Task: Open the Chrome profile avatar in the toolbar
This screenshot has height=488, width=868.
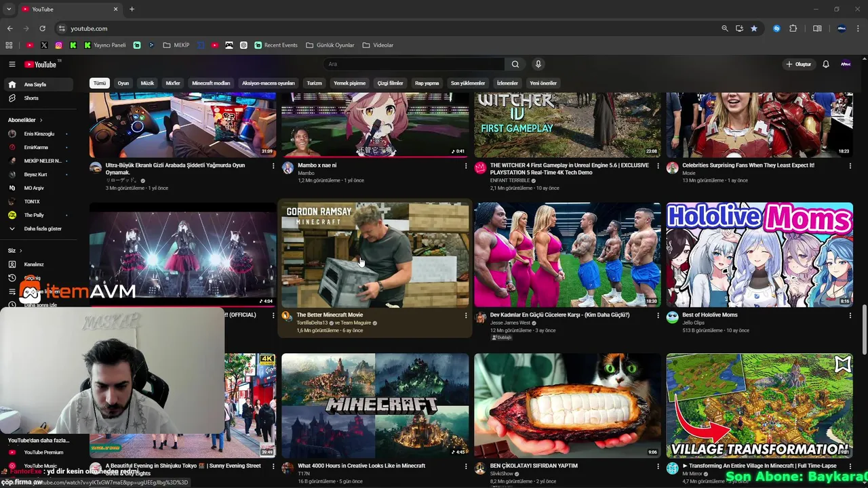Action: coord(842,28)
